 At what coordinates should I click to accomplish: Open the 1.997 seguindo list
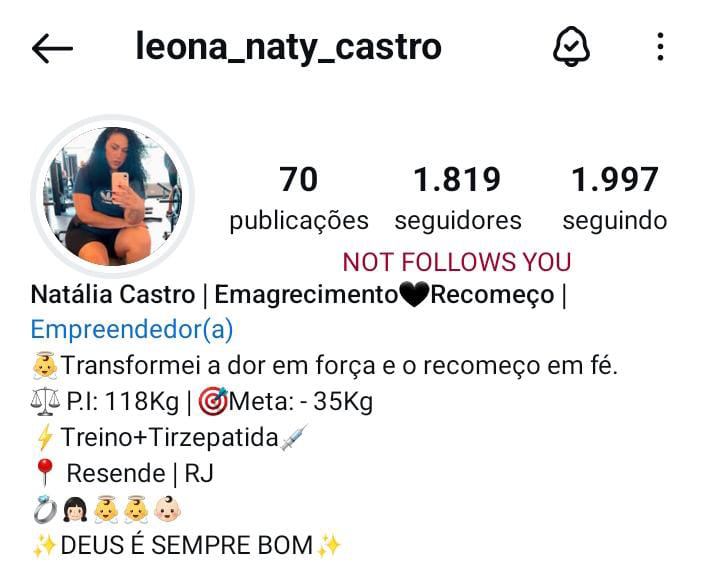coord(615,199)
